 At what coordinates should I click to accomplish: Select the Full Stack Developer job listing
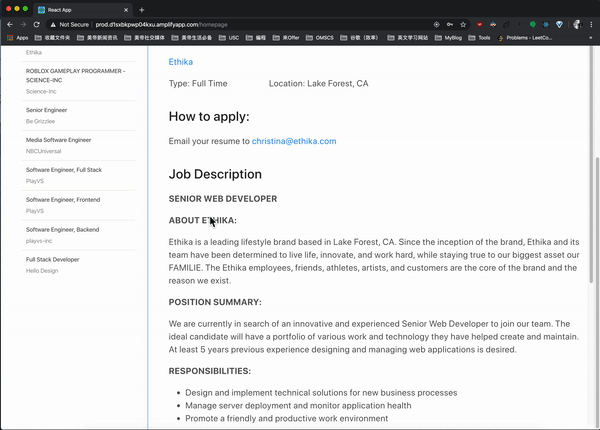[x=78, y=265]
